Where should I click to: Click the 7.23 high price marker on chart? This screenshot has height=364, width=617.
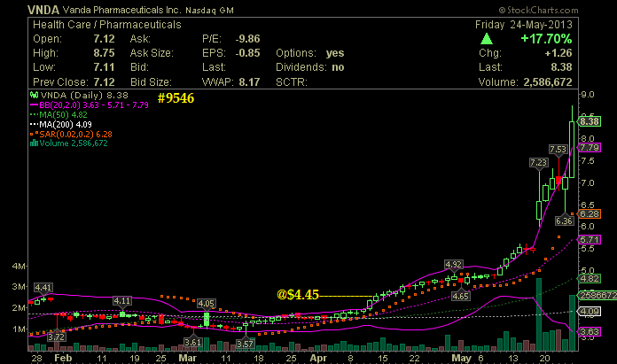point(537,163)
